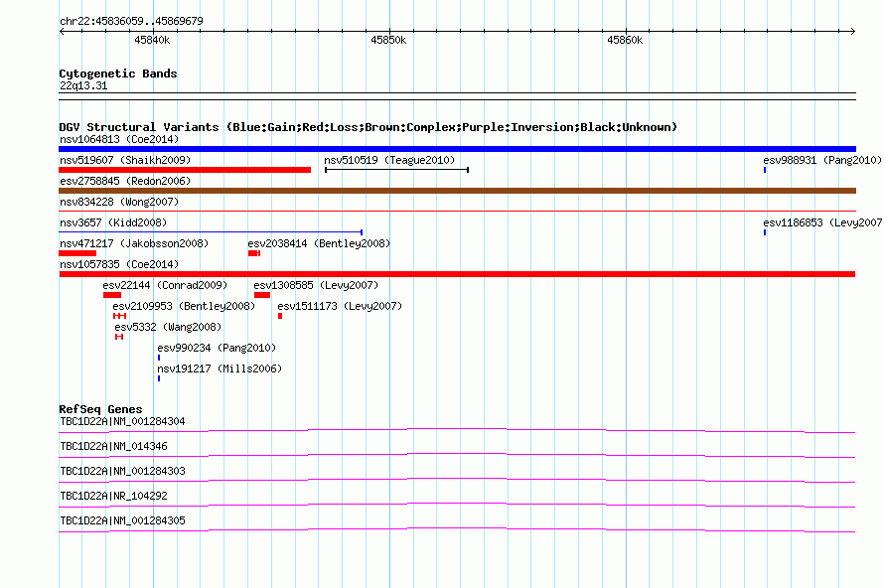Open the DGV Structural Variants track title

(368, 127)
